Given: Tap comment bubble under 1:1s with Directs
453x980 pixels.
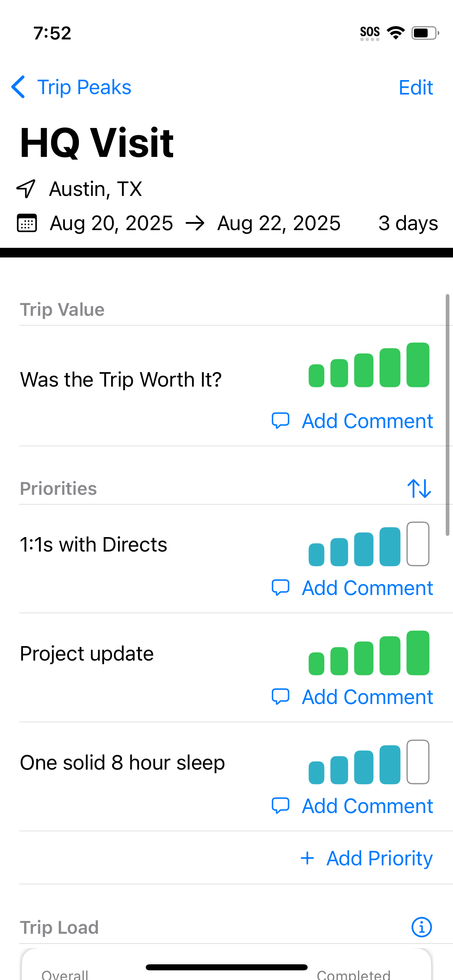Looking at the screenshot, I should [x=281, y=588].
